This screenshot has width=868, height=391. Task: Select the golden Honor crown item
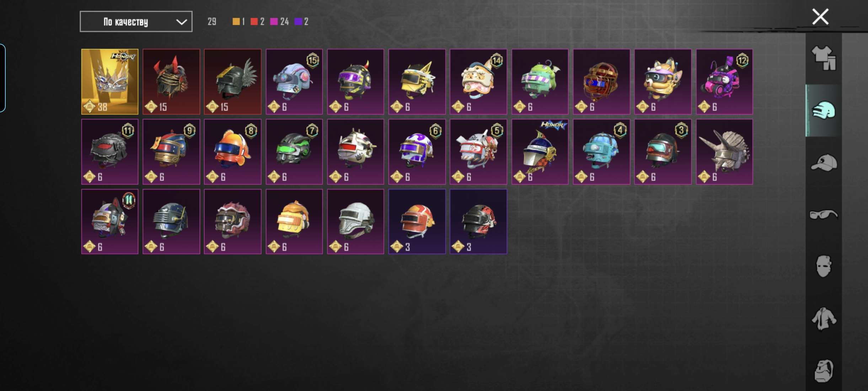pyautogui.click(x=110, y=82)
